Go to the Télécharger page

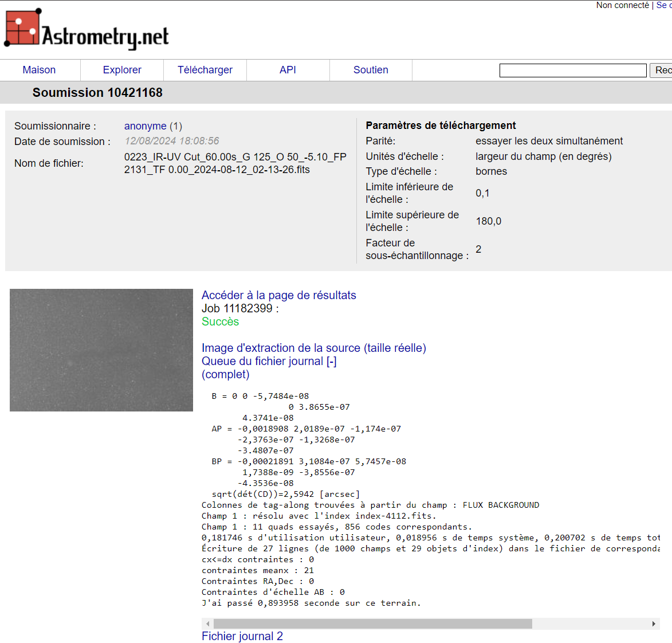point(205,70)
